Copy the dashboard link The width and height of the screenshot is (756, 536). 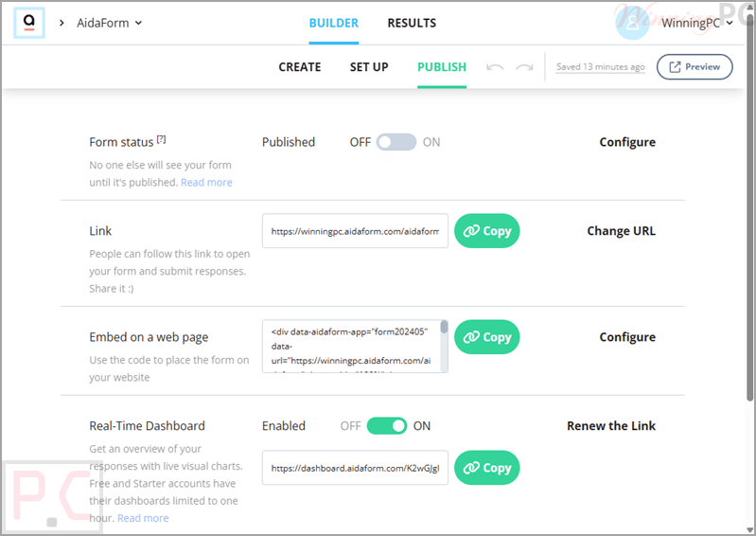[x=487, y=468]
